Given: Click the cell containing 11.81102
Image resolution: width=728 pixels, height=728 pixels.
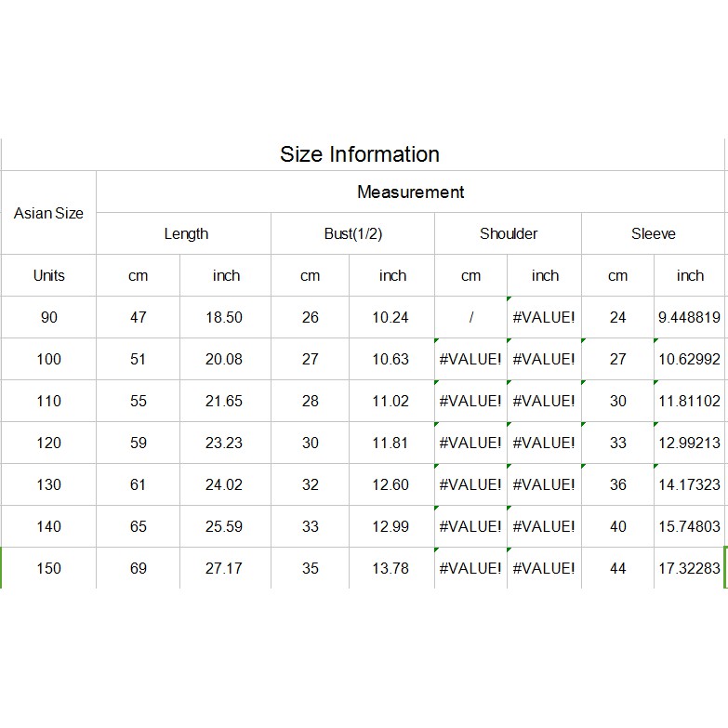Looking at the screenshot, I should [689, 401].
